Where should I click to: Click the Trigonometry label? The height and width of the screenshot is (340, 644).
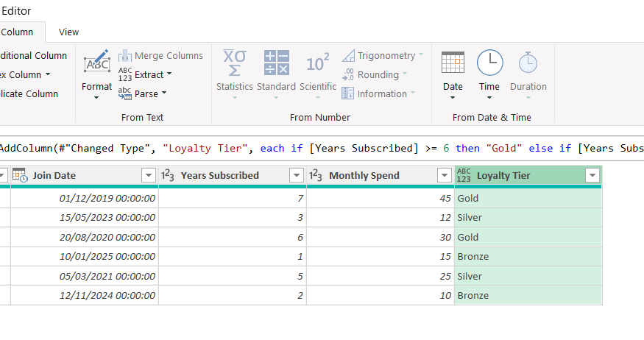(386, 55)
